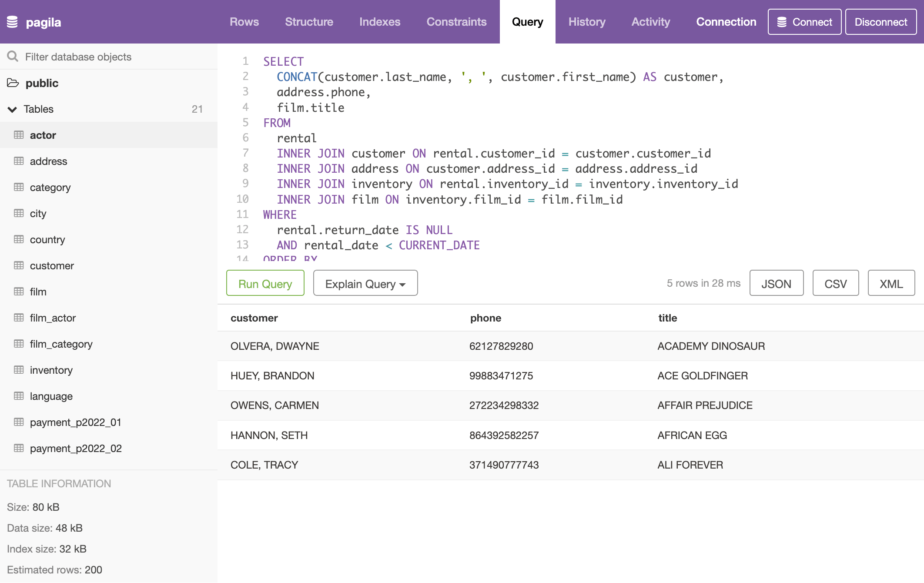
Task: Click the city table icon
Action: [x=19, y=214]
